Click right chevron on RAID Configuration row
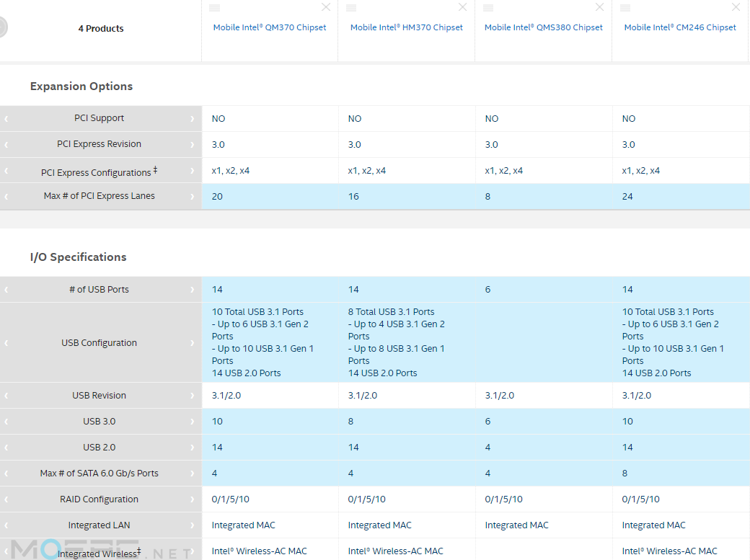Viewport: 750px width, 560px height. tap(193, 499)
